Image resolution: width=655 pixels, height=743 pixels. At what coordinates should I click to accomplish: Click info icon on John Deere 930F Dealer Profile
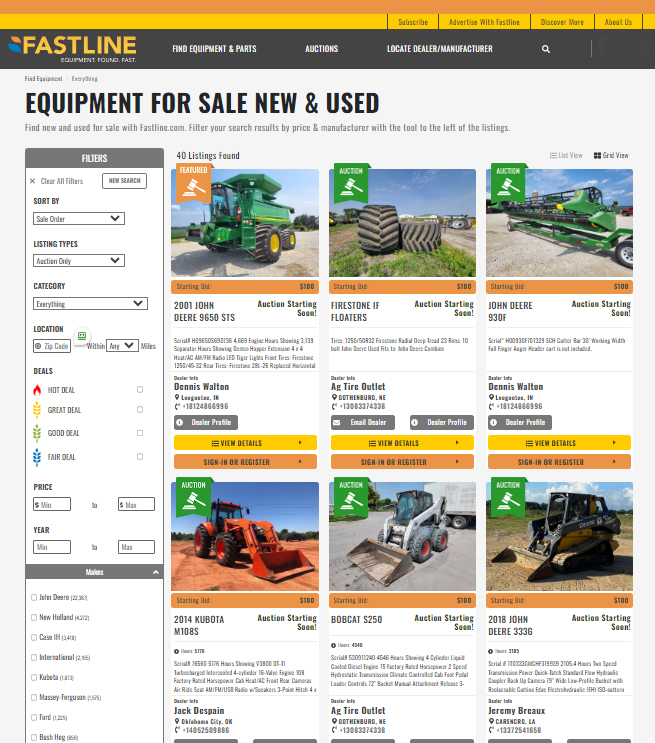pyautogui.click(x=493, y=422)
